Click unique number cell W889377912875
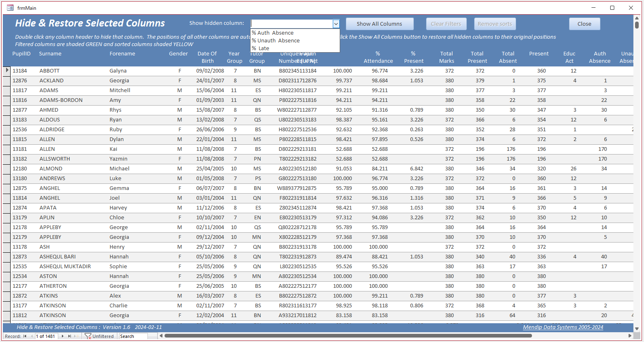644x342 pixels. coord(297,188)
